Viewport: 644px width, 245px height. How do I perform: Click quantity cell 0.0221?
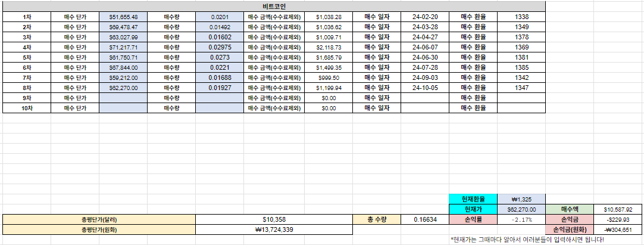click(x=220, y=67)
